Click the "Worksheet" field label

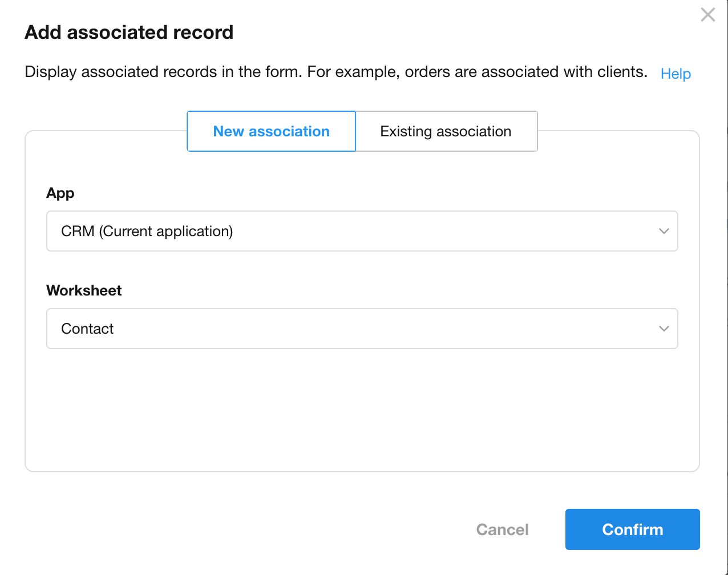84,290
